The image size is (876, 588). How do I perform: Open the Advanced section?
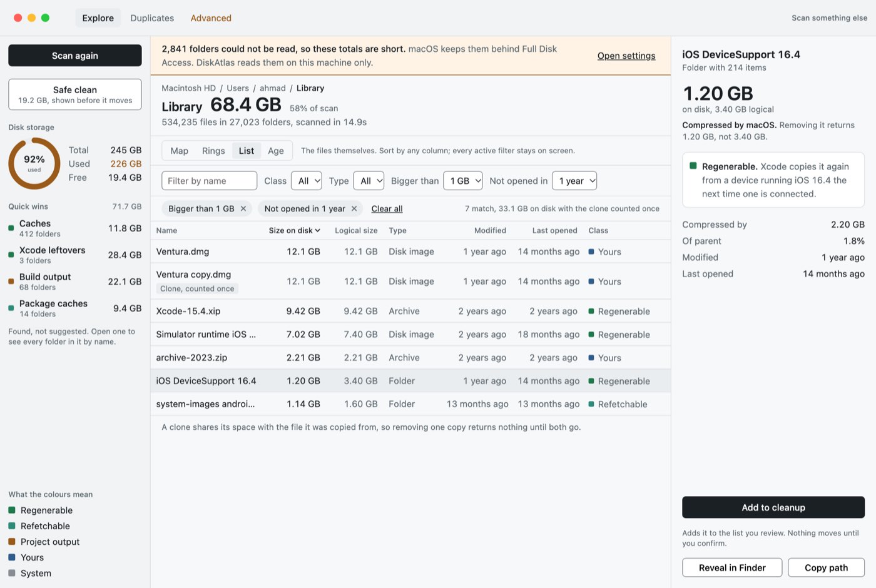211,18
